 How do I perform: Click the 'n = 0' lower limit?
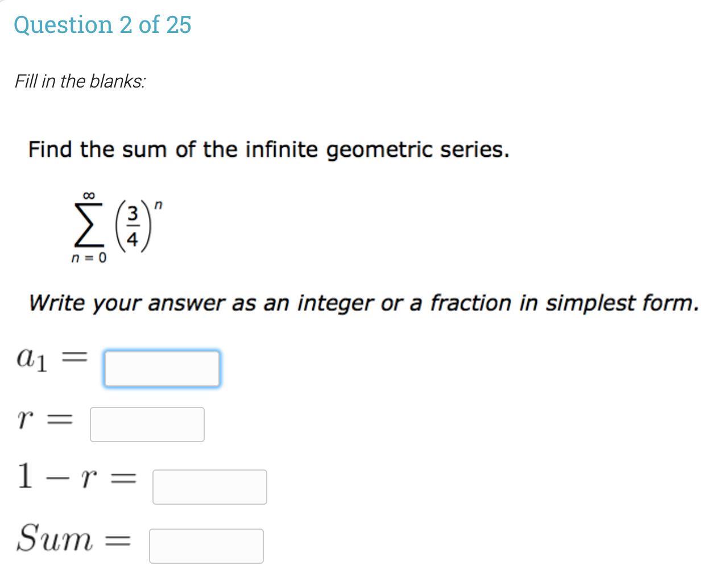pos(88,258)
